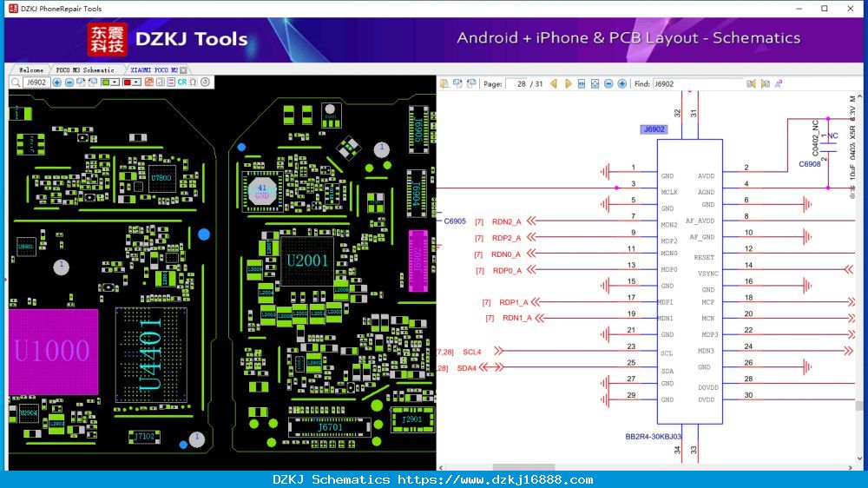Toggle the CR component labels icon

[182, 82]
